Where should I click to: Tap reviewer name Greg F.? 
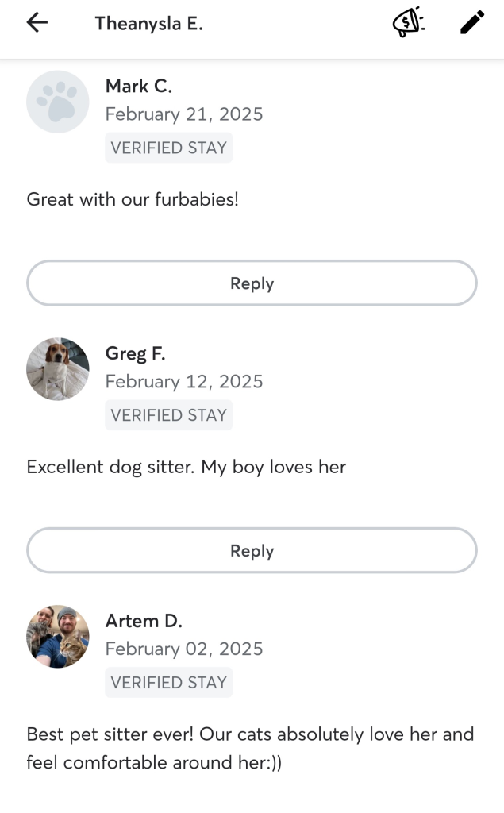point(136,353)
